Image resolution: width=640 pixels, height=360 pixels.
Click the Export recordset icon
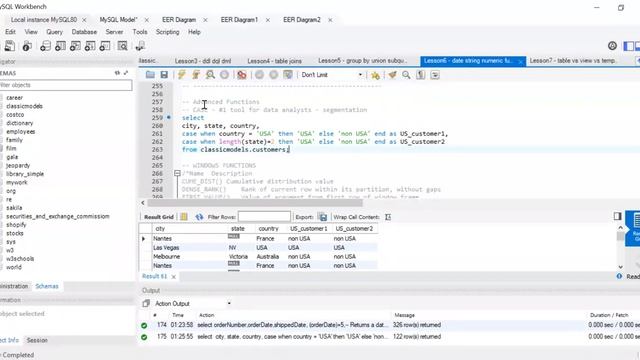point(323,217)
